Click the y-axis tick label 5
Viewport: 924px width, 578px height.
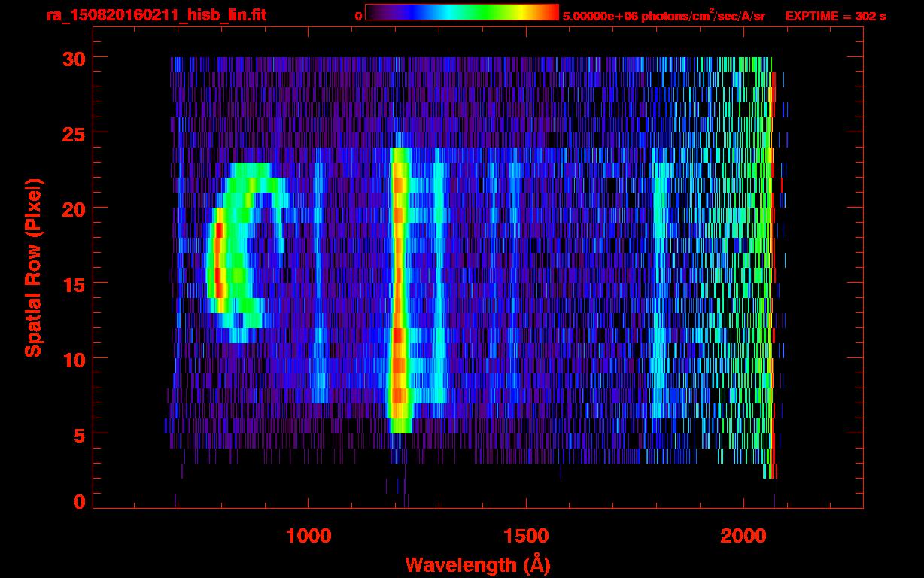(x=78, y=434)
